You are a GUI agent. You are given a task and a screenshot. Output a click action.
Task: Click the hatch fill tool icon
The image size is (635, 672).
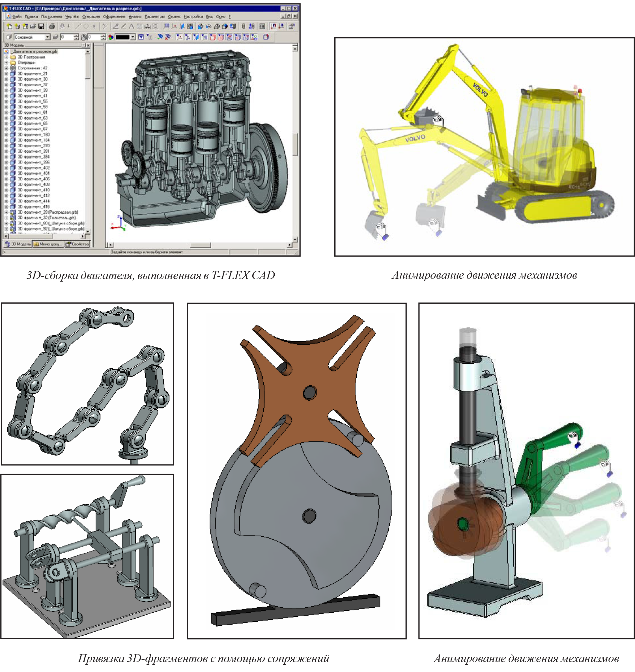point(139,26)
